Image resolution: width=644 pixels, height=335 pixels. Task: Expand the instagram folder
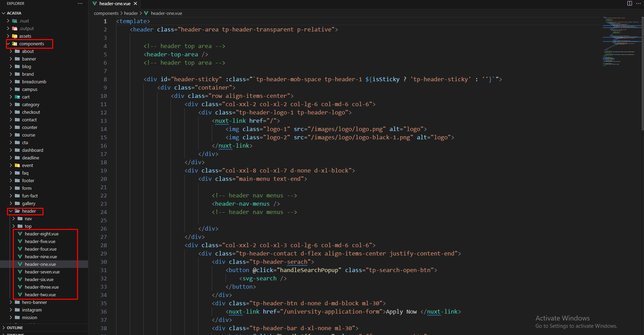pyautogui.click(x=11, y=310)
